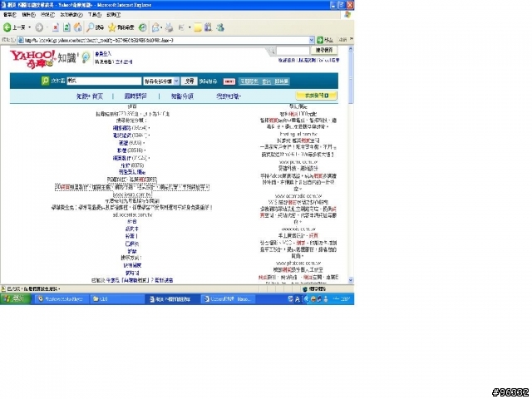532x399 pixels.
Task: Open Favorites star toolbar button
Action: point(121,27)
